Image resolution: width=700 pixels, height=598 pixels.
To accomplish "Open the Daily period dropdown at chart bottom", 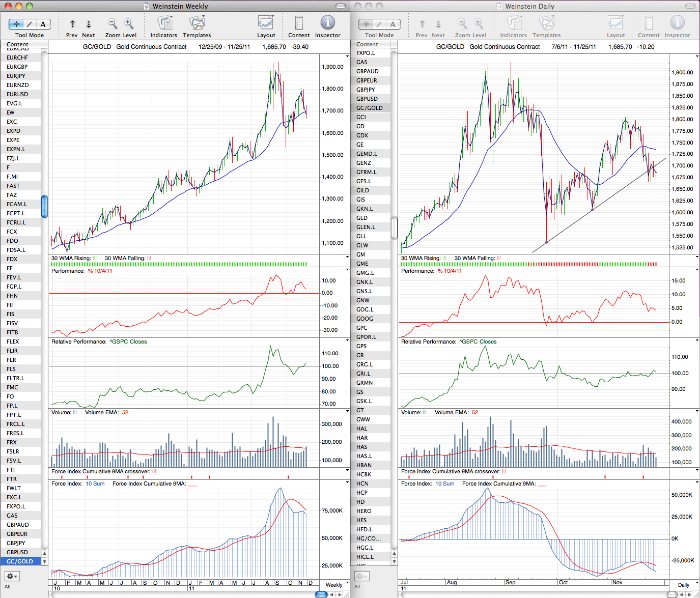I will tap(687, 585).
